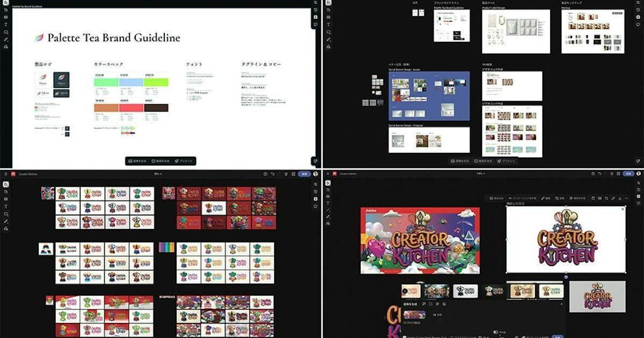The image size is (644, 338).
Task: Expand the 14% zoom dropdown
Action: point(480,174)
